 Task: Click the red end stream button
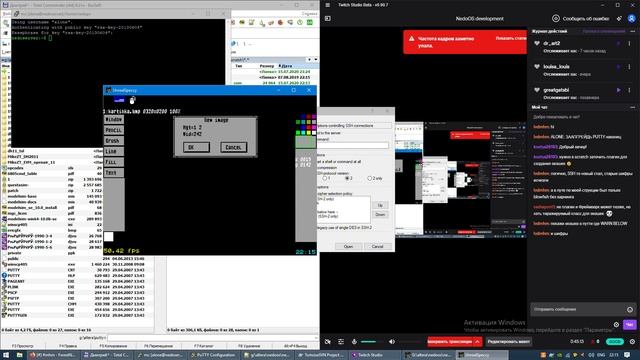pos(450,342)
